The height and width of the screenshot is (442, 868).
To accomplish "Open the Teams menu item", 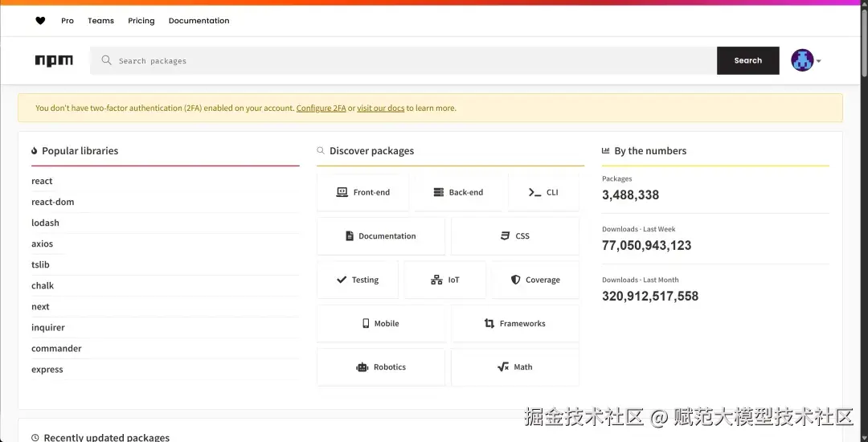I will click(x=100, y=20).
